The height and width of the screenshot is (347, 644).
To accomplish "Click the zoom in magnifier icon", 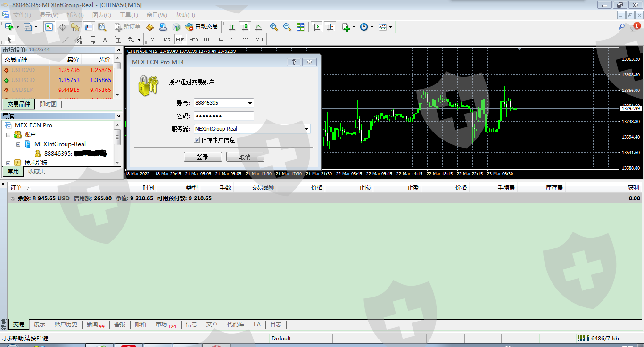I will (274, 27).
